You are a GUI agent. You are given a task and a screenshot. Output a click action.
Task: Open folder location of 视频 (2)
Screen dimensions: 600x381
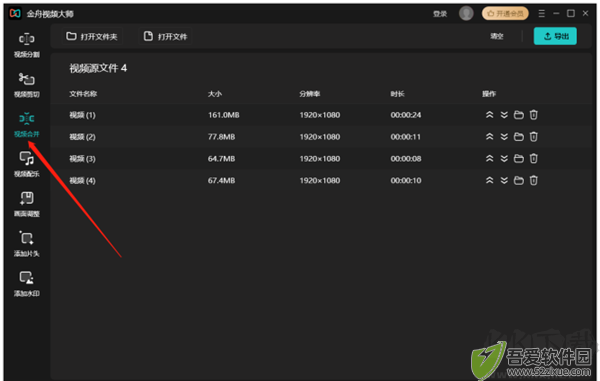click(x=518, y=137)
